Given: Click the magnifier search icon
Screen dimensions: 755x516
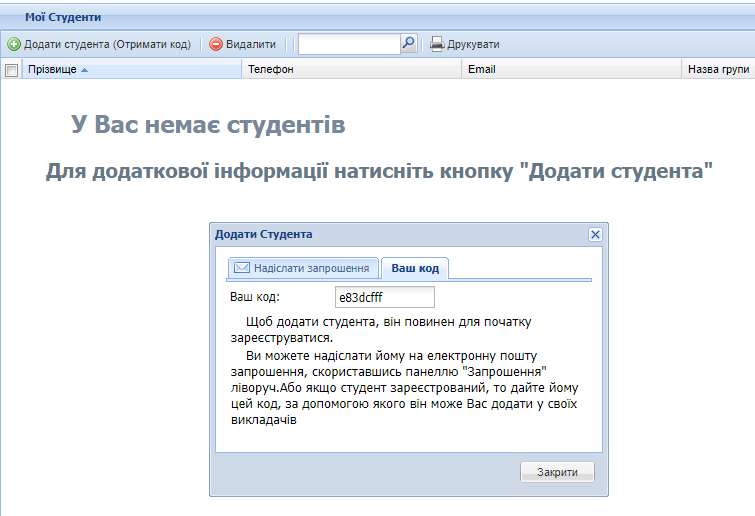Looking at the screenshot, I should pos(408,43).
